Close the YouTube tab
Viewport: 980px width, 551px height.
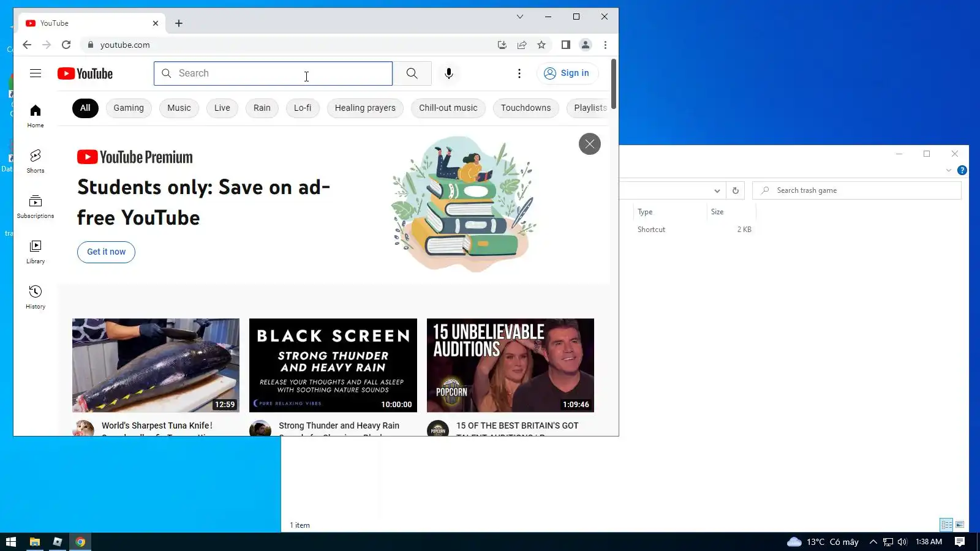(x=156, y=23)
